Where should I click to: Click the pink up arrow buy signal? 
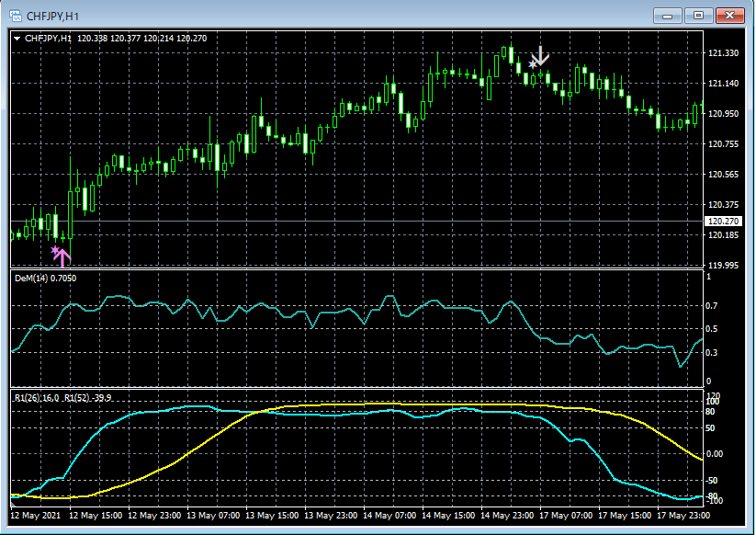tap(62, 257)
